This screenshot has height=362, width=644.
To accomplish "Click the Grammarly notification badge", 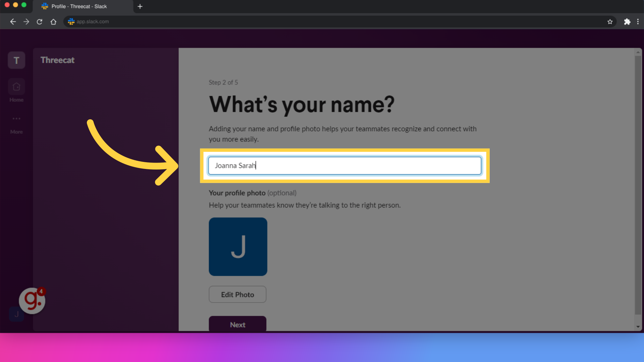I will click(x=41, y=291).
